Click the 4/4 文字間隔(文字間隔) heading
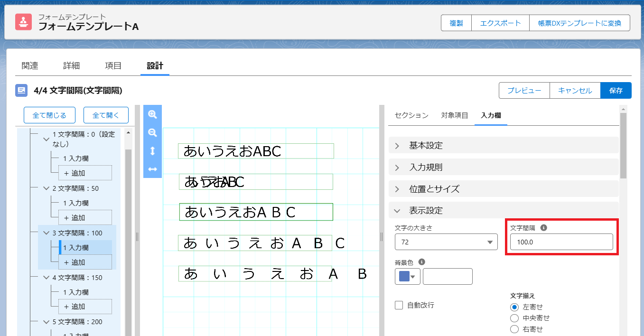This screenshot has width=644, height=336. 78,90
